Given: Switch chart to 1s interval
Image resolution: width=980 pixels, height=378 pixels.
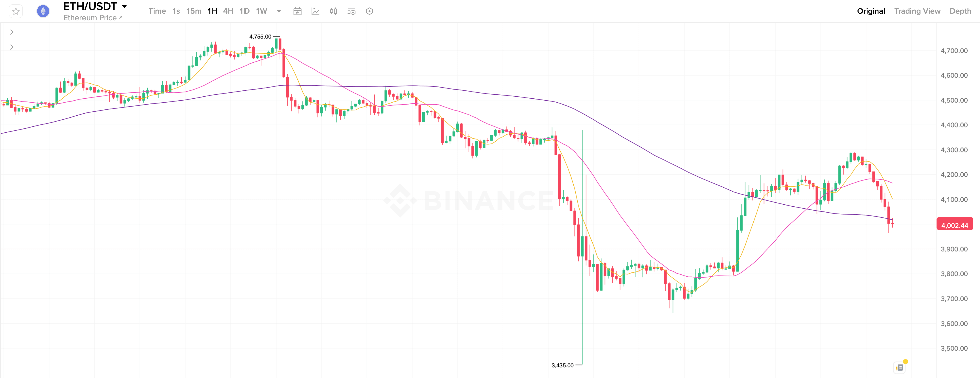Looking at the screenshot, I should 176,11.
